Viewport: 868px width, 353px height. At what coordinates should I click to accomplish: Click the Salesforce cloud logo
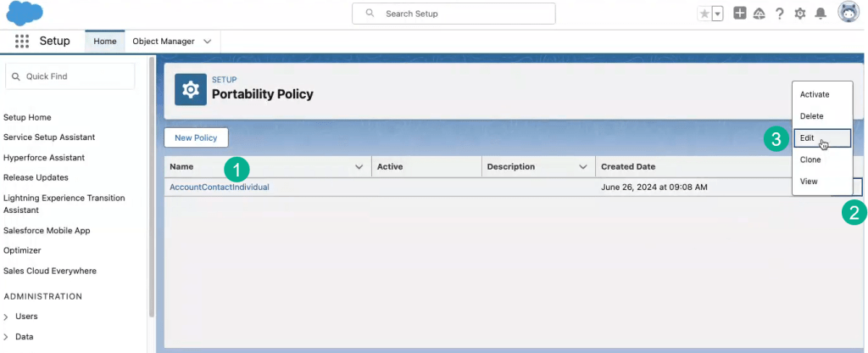click(x=25, y=14)
